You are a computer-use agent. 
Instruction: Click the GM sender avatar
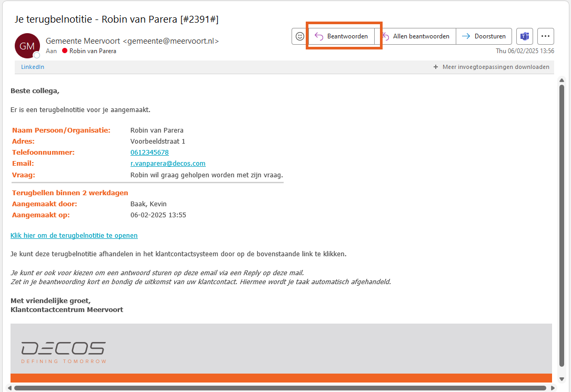pos(27,46)
